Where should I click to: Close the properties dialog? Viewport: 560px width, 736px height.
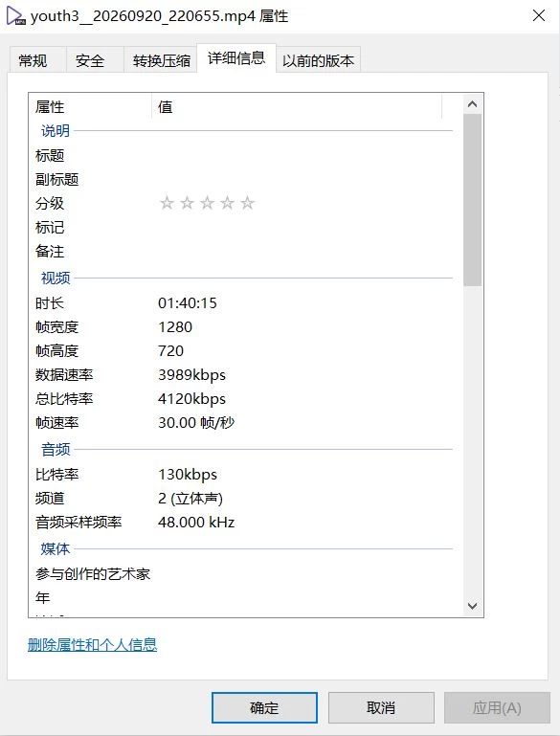[539, 15]
